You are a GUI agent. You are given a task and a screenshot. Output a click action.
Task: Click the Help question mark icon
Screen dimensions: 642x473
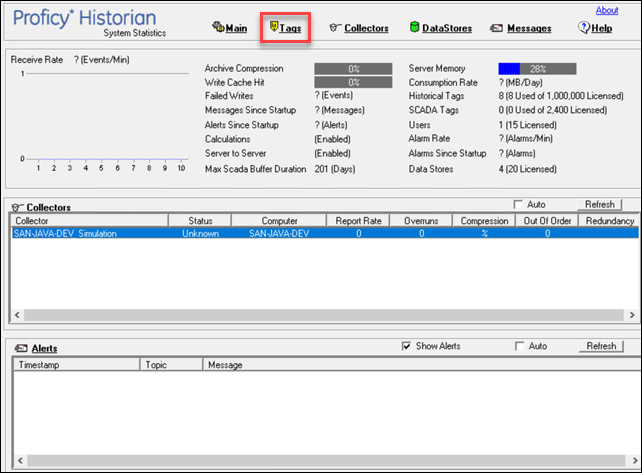584,27
